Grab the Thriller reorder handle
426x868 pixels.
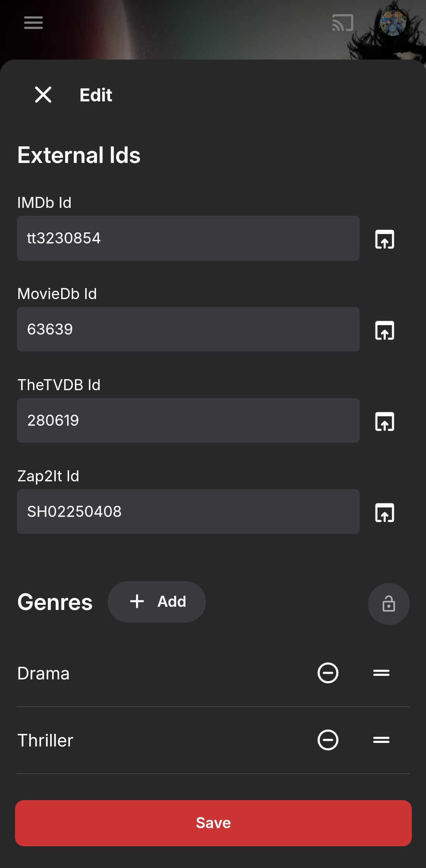[381, 740]
